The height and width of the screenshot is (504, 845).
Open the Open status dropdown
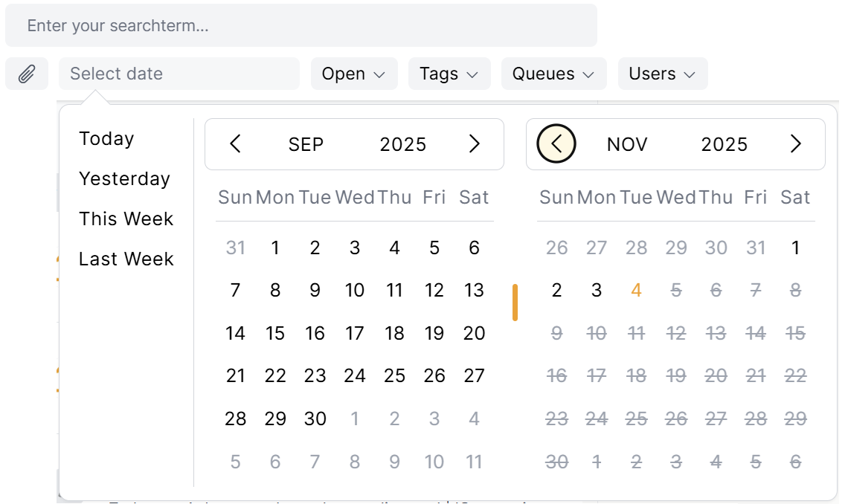click(354, 74)
